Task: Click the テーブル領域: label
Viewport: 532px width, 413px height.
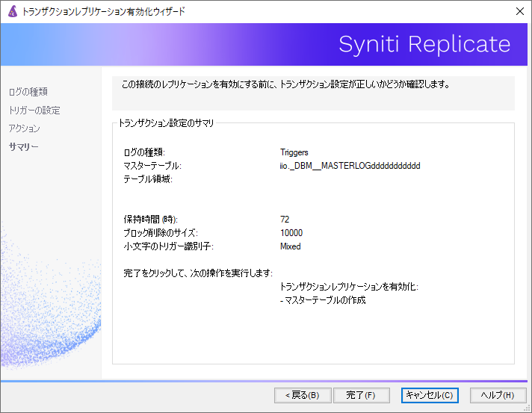Action: point(148,179)
